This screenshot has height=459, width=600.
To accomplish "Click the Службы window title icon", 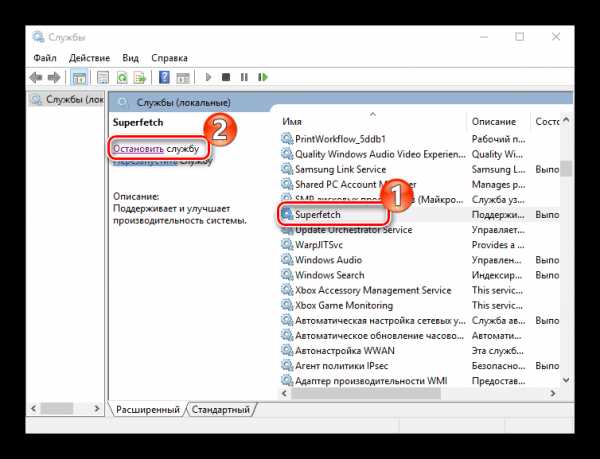I will [39, 37].
